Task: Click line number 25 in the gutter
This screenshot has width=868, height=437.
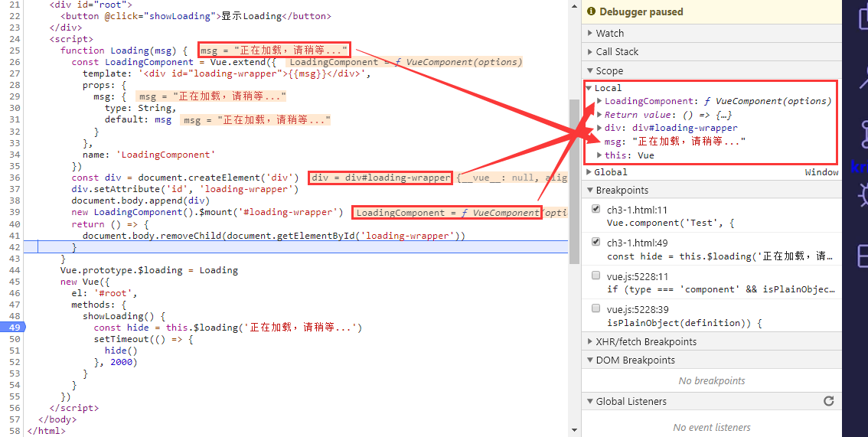Action: (x=15, y=51)
